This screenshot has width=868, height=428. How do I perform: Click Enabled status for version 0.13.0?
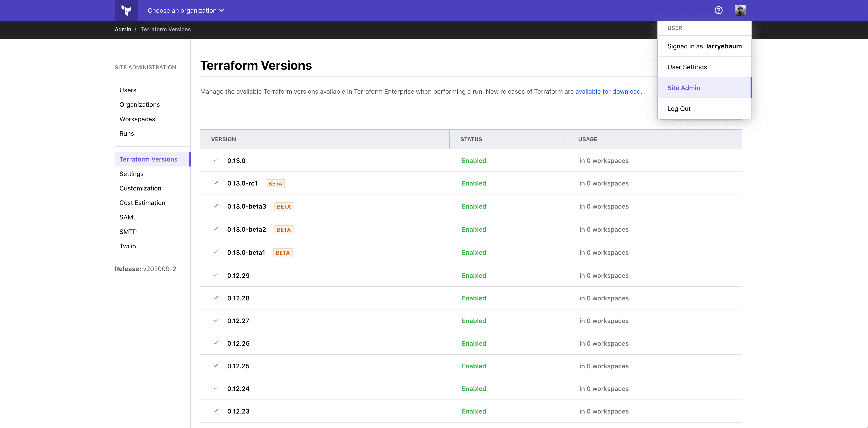tap(474, 161)
